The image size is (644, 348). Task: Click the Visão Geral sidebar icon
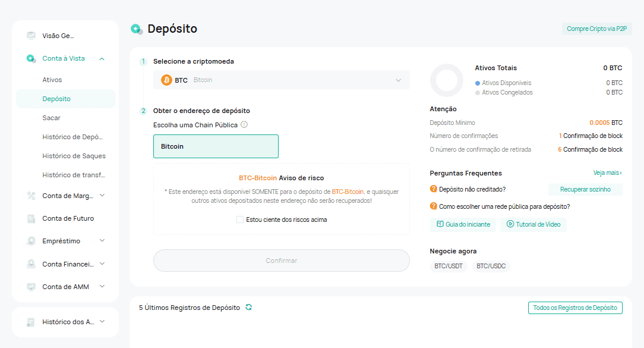point(31,35)
